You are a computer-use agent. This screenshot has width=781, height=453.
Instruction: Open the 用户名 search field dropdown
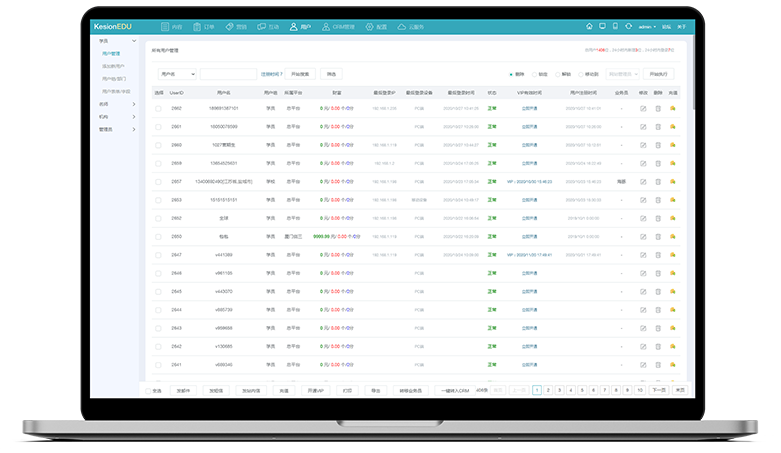coord(177,74)
